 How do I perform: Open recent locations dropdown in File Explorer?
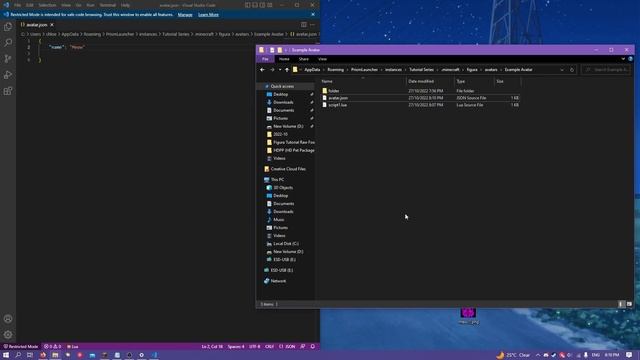tap(280, 70)
